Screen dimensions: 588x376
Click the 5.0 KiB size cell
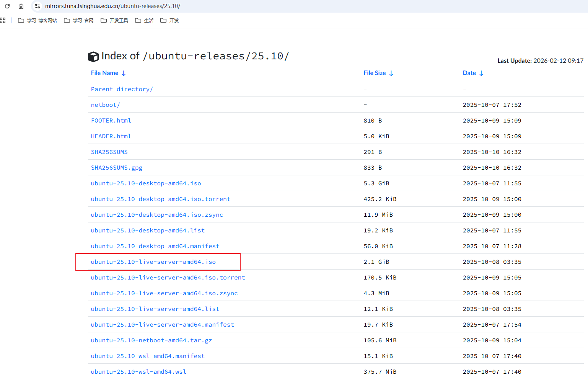[x=376, y=136]
